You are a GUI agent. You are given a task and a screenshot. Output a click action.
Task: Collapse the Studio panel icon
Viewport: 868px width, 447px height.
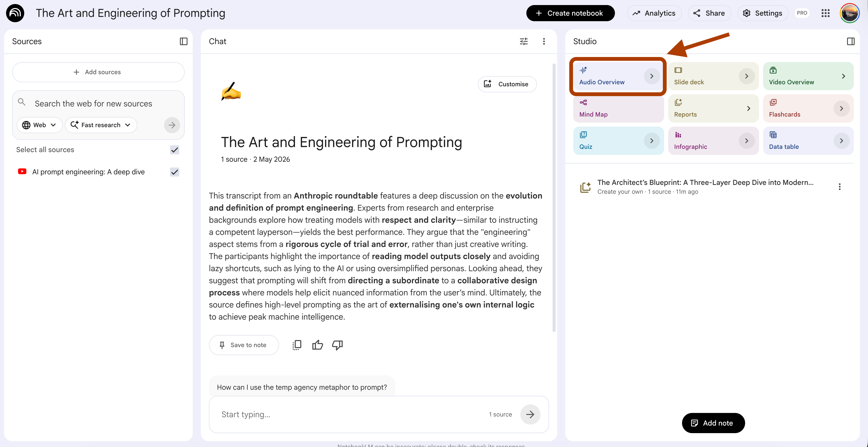851,41
